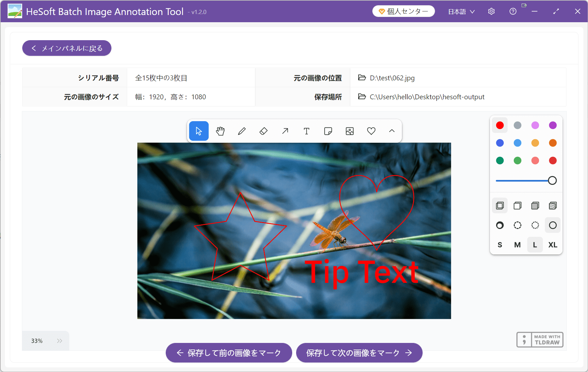This screenshot has width=588, height=372.
Task: Select solid line style
Action: pos(553,225)
